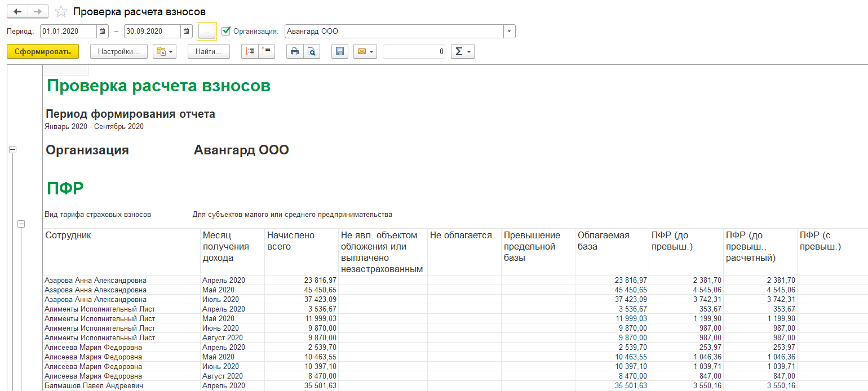This screenshot has height=391, width=868.
Task: Collapse the ПФР table group with the minus box
Action: [x=21, y=224]
